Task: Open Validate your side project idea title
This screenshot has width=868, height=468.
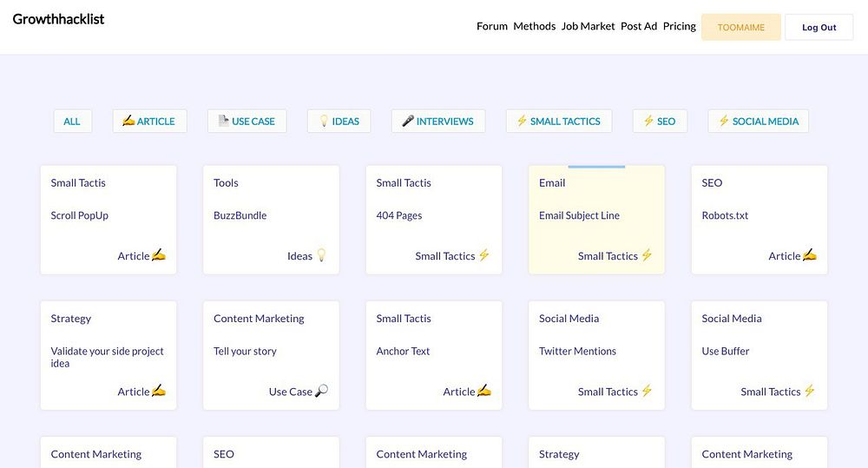Action: [x=108, y=357]
